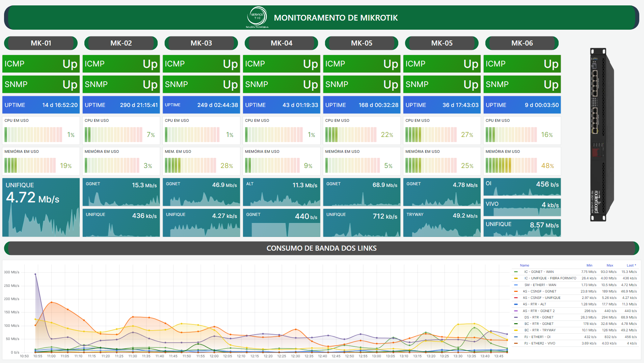
Task: Open the GGNET 46.9 Mb/s panel
Action: (x=201, y=192)
